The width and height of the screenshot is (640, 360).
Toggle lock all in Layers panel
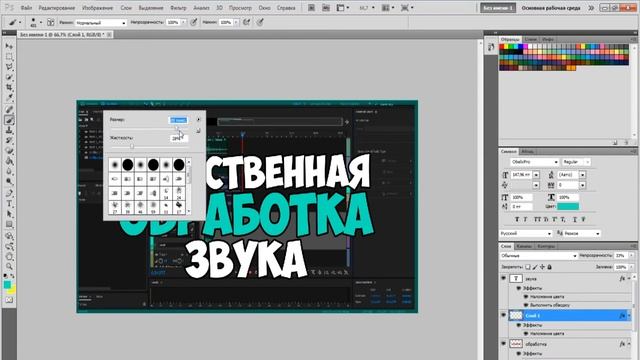pyautogui.click(x=549, y=267)
